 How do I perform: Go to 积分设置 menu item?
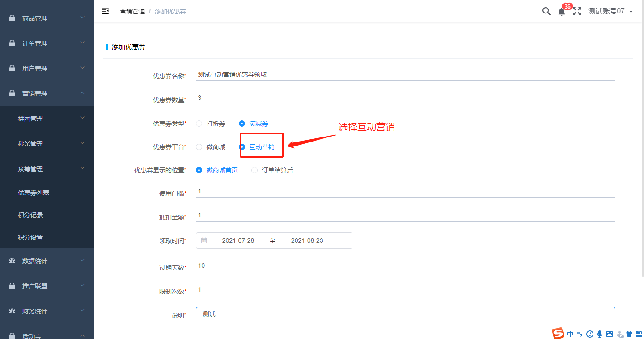[x=30, y=237]
